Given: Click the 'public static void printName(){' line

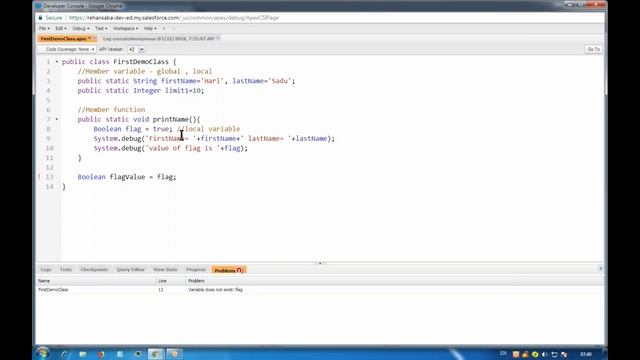Looking at the screenshot, I should coord(139,119).
